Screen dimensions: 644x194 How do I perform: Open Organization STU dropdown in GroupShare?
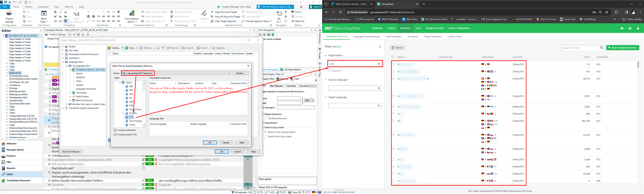(355, 64)
